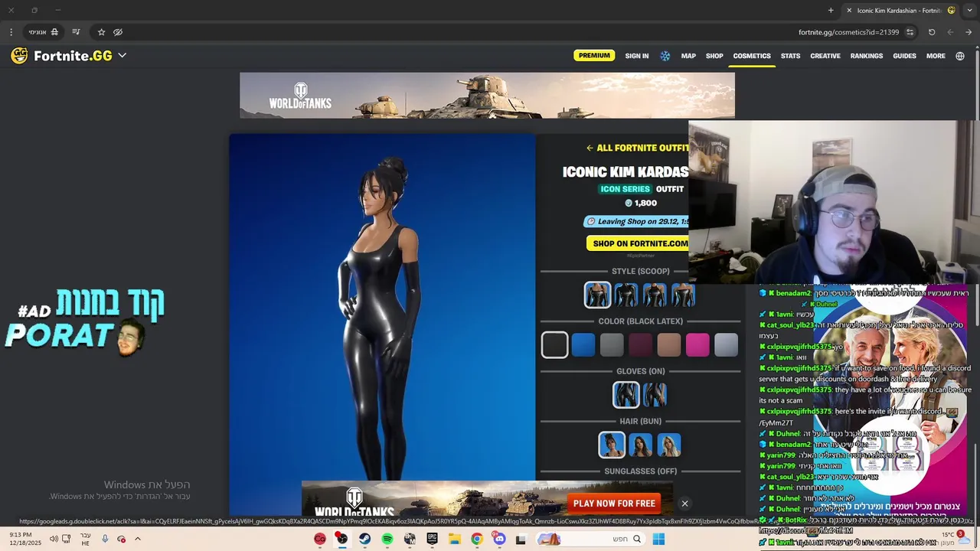Select the first Scoop style thumbnail
The width and height of the screenshot is (980, 551).
tap(597, 295)
